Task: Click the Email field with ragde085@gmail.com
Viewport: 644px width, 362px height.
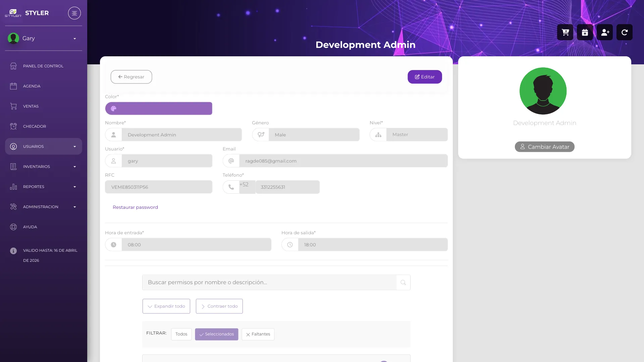Action: pos(343,161)
